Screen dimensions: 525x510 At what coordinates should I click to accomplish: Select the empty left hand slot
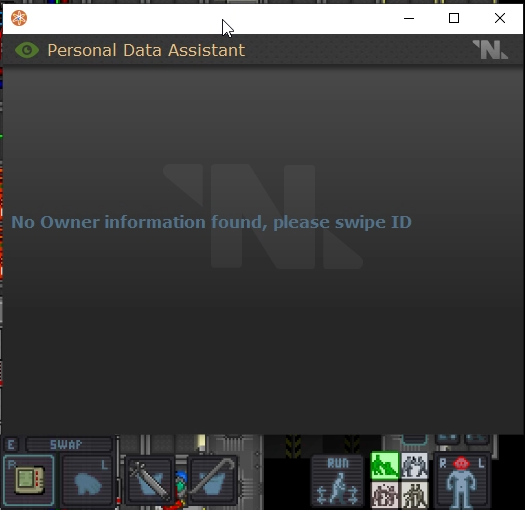click(x=87, y=480)
